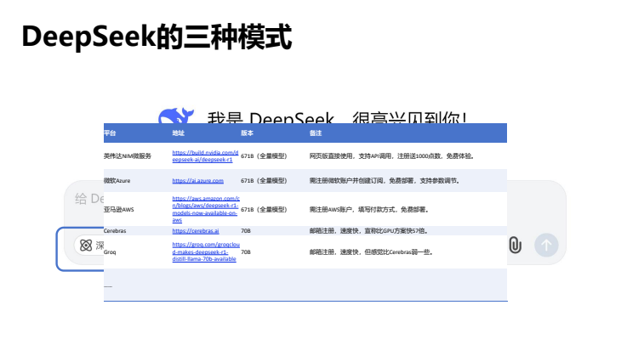Select the Groq platform cell
Image resolution: width=644 pixels, height=356 pixels.
pos(110,251)
